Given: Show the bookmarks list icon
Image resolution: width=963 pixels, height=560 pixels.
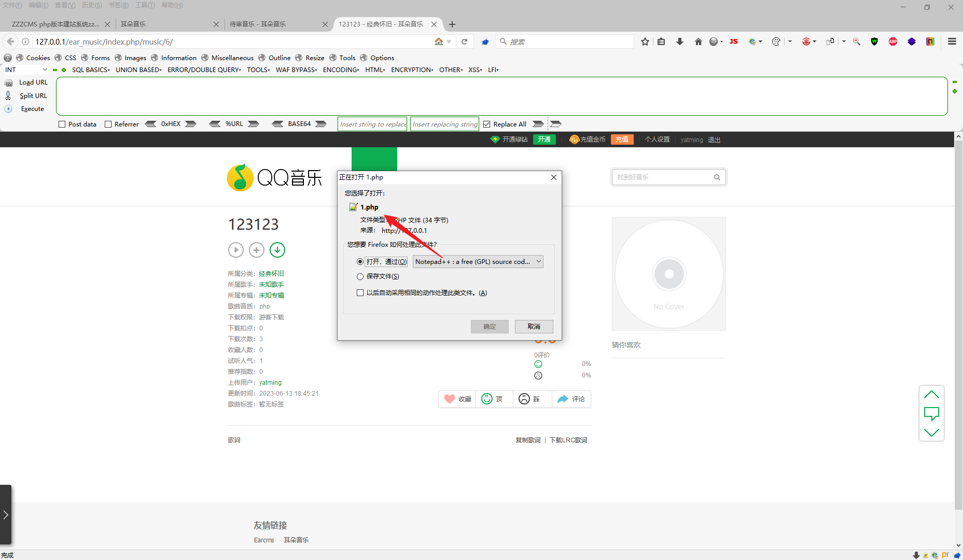Looking at the screenshot, I should (x=661, y=41).
